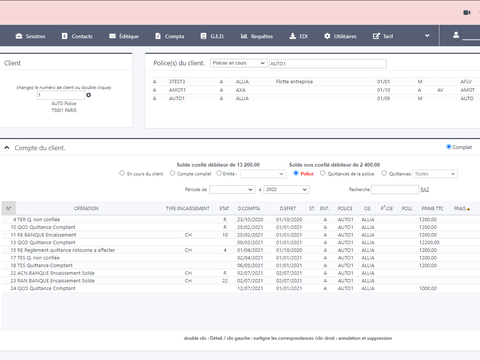Open the Requêtes menu
The width and height of the screenshot is (480, 360).
[257, 36]
